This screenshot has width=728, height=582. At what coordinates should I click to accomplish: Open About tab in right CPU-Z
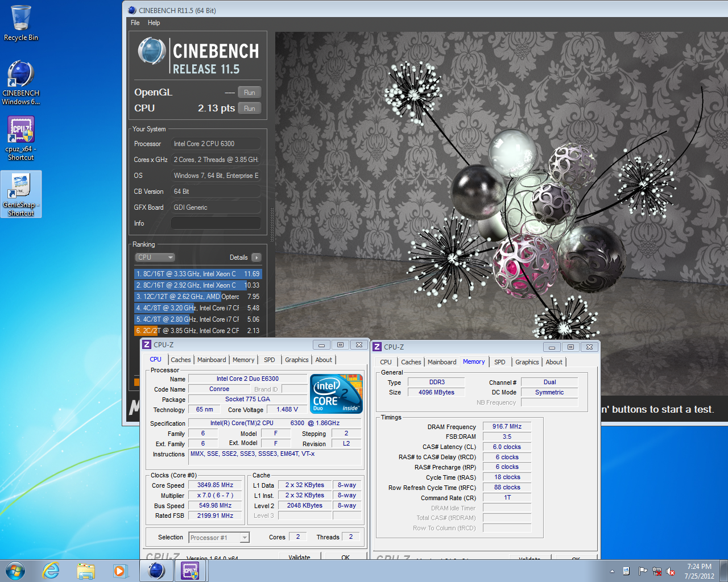click(x=554, y=362)
